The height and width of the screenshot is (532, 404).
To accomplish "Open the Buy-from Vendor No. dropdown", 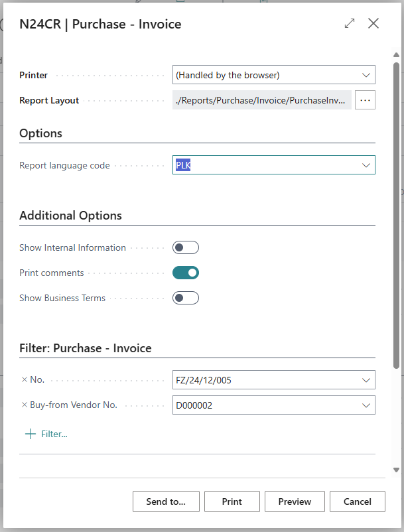I will click(366, 405).
